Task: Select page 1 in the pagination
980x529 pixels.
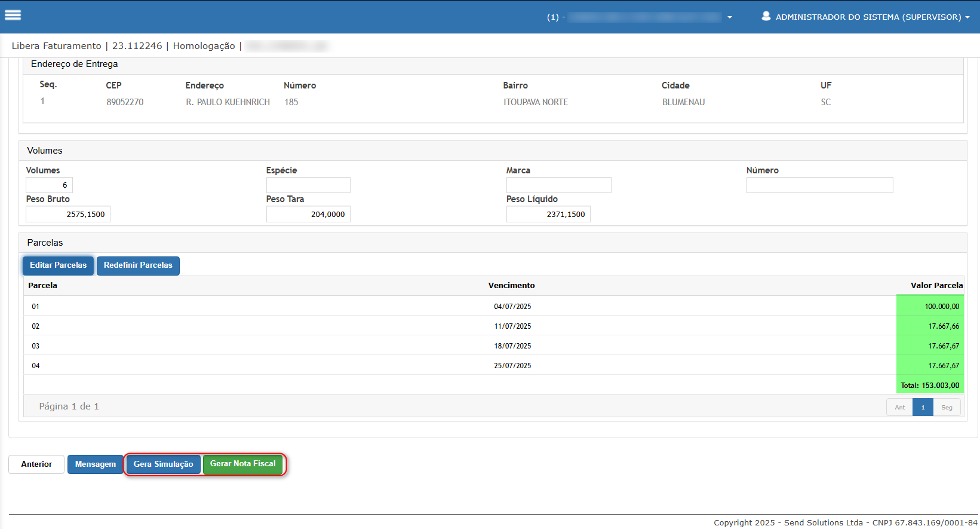Action: click(x=923, y=407)
